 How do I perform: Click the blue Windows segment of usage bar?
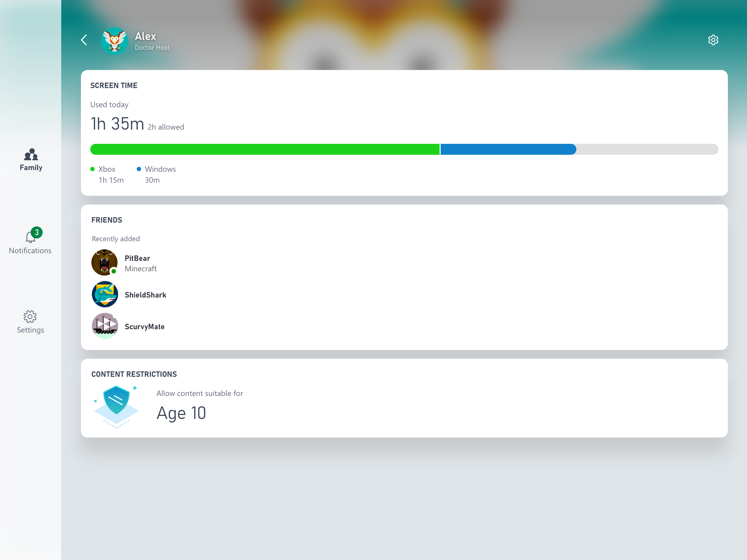coord(508,149)
